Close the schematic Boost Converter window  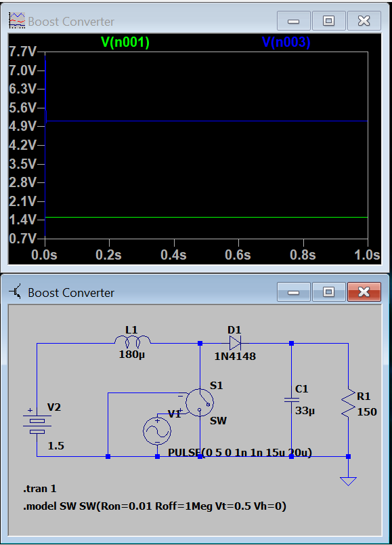[x=364, y=292]
